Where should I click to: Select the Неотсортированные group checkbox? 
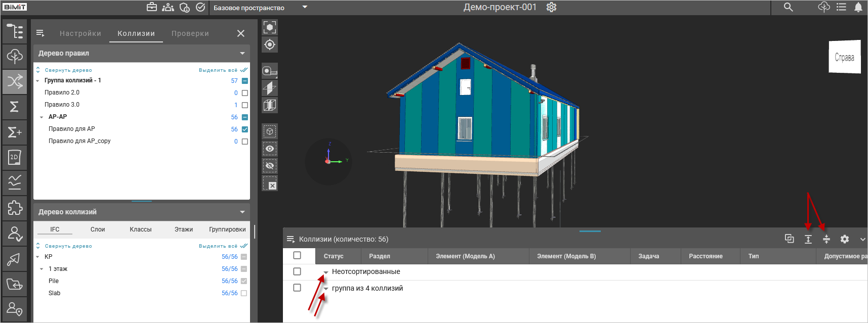point(297,271)
